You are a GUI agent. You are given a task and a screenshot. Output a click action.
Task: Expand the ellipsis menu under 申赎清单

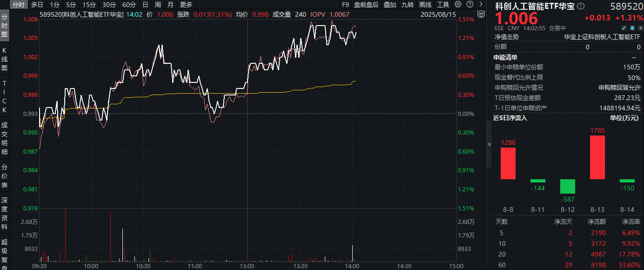633,57
